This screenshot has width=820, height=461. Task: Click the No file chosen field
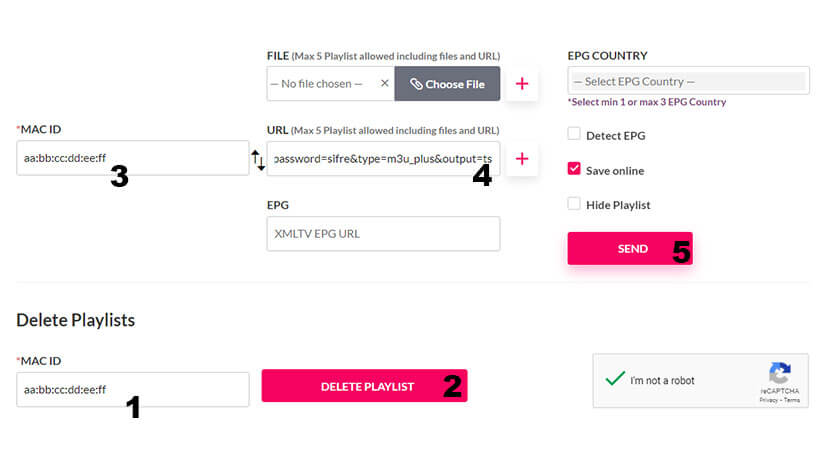click(x=322, y=84)
